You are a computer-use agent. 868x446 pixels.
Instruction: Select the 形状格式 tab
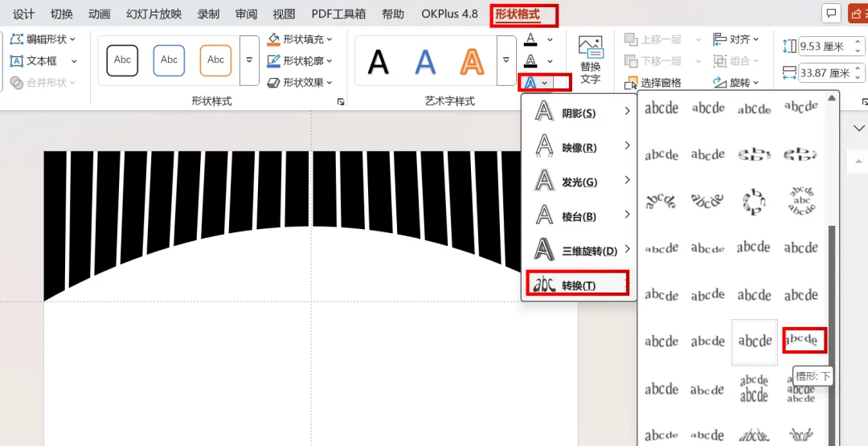[517, 14]
